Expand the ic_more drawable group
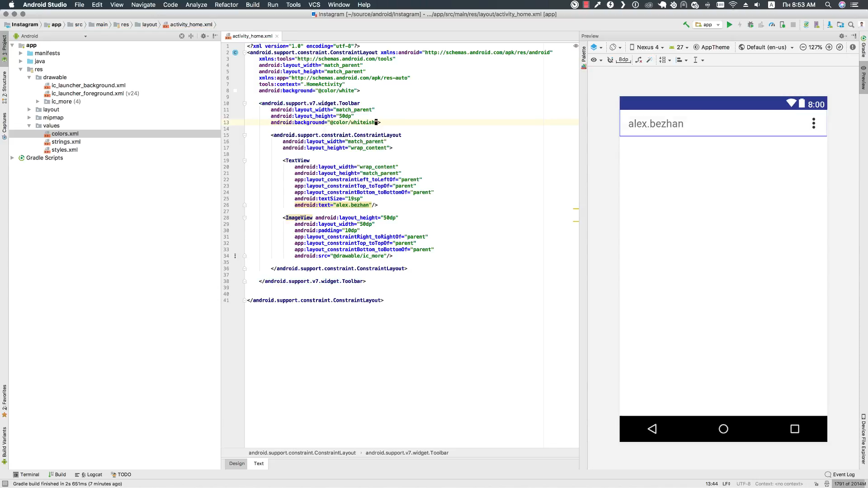Viewport: 868px width, 488px height. 38,102
